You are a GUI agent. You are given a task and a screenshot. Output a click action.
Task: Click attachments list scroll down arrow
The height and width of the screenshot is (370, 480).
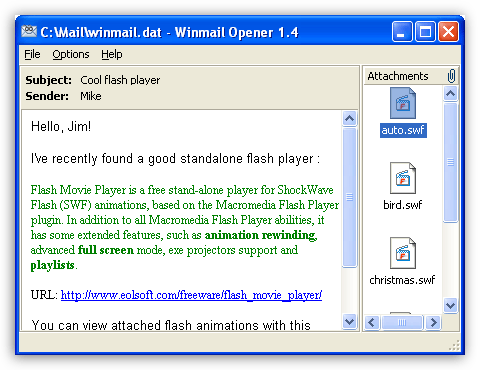coord(451,305)
